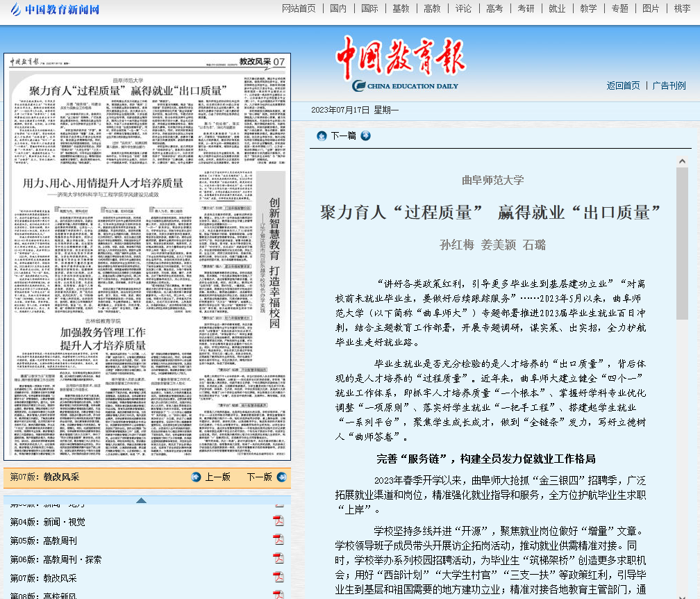Click the 中国教育新闻网 logo
The image size is (700, 599).
click(x=55, y=9)
